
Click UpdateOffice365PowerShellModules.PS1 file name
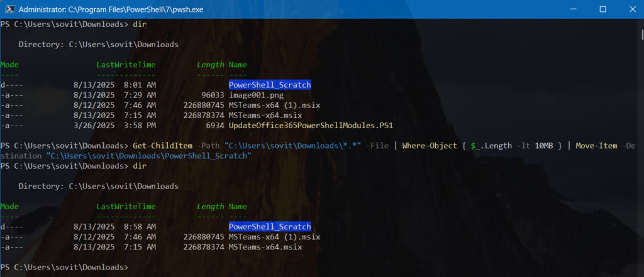[311, 126]
